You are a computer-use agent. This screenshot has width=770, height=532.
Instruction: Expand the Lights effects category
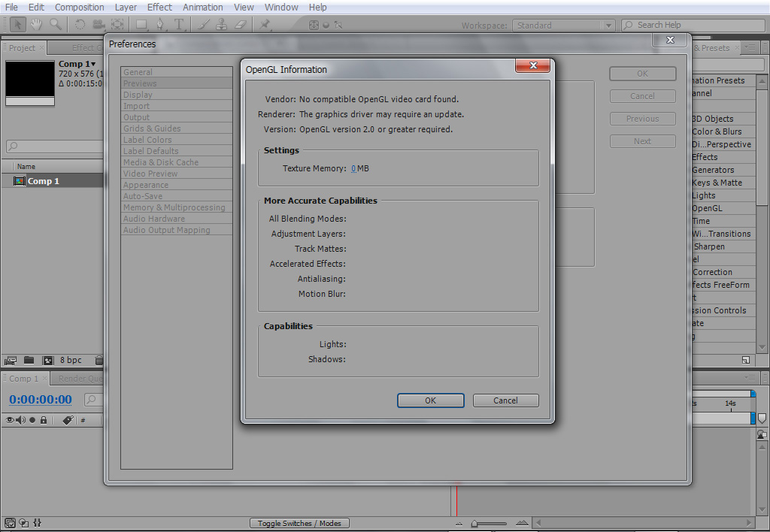(703, 195)
